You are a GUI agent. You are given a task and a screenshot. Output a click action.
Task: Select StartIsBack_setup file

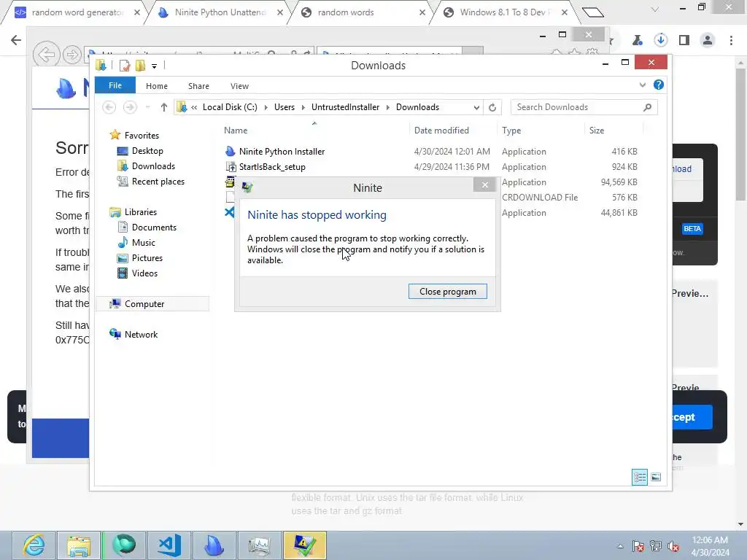[272, 167]
